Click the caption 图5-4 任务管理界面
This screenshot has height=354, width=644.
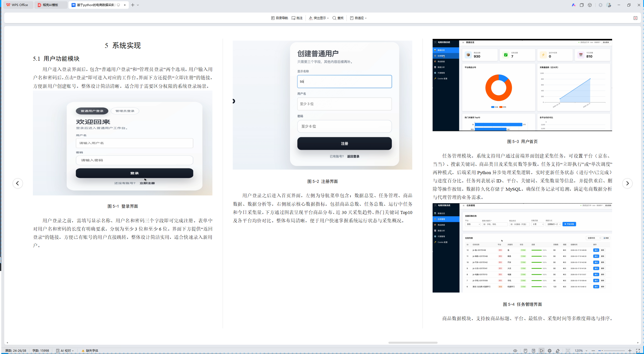pos(522,304)
